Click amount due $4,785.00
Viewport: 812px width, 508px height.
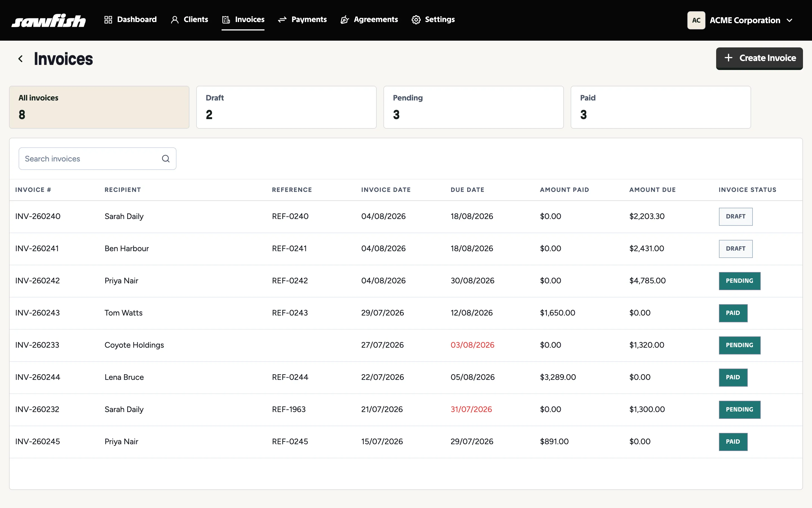click(647, 281)
